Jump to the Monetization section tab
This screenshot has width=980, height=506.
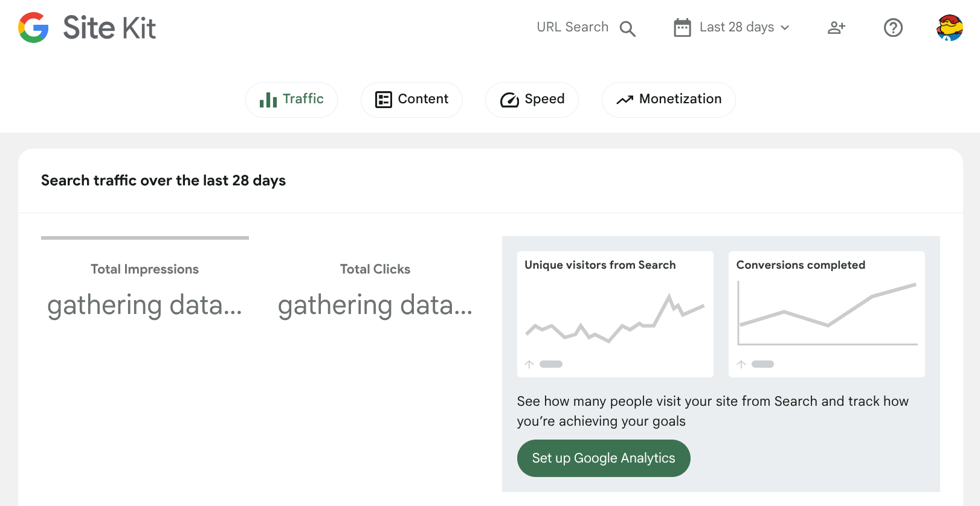coord(668,100)
